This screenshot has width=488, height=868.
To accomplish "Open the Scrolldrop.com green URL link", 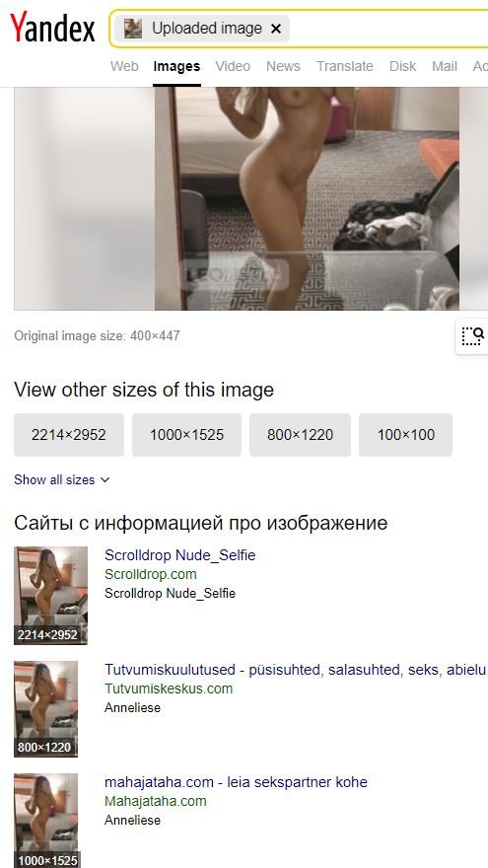I will point(151,575).
